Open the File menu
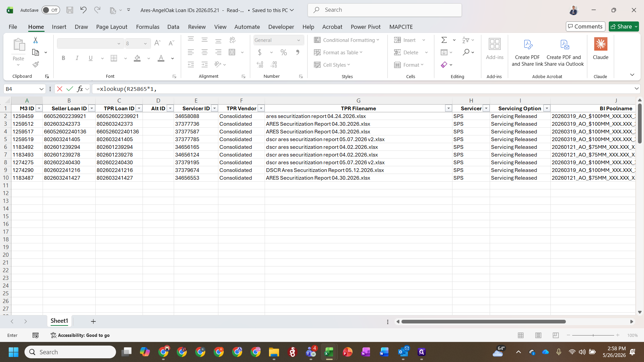 coord(13,27)
